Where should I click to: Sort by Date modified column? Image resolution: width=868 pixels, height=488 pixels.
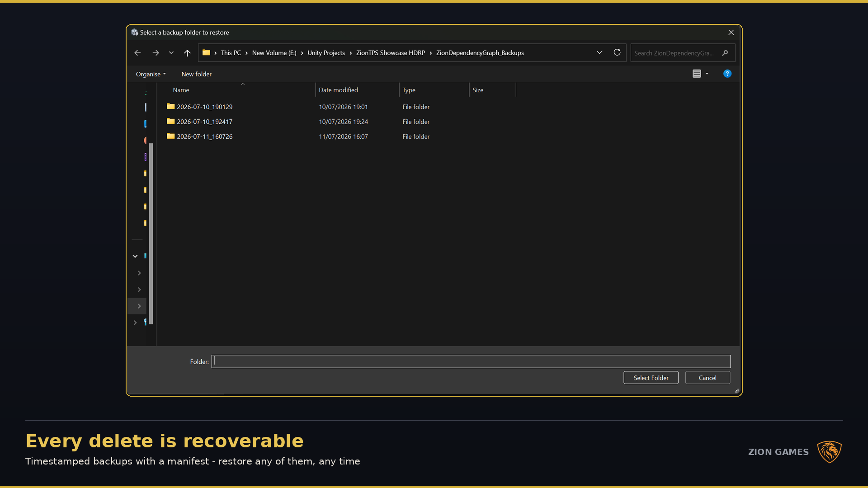(x=338, y=90)
